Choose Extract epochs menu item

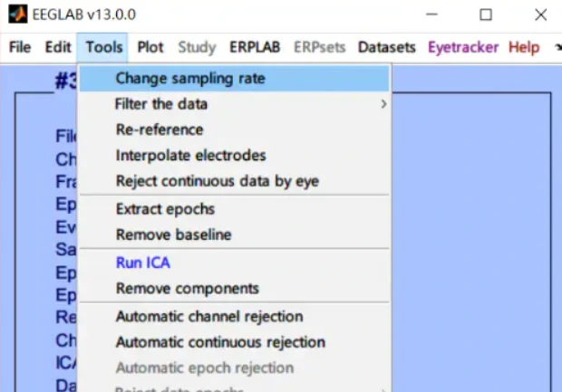[165, 209]
